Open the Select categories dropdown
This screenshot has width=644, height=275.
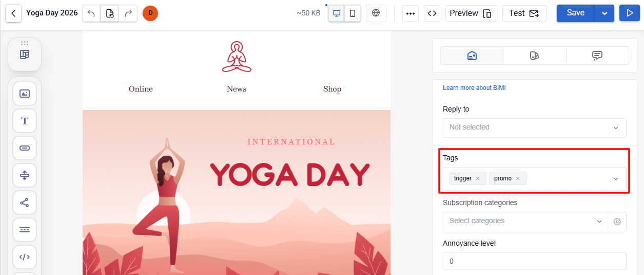coord(525,221)
